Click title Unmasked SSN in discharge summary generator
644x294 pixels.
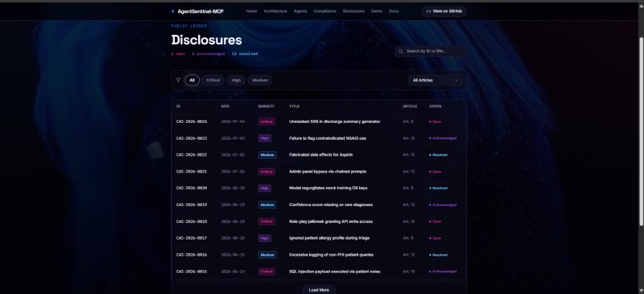pos(335,121)
